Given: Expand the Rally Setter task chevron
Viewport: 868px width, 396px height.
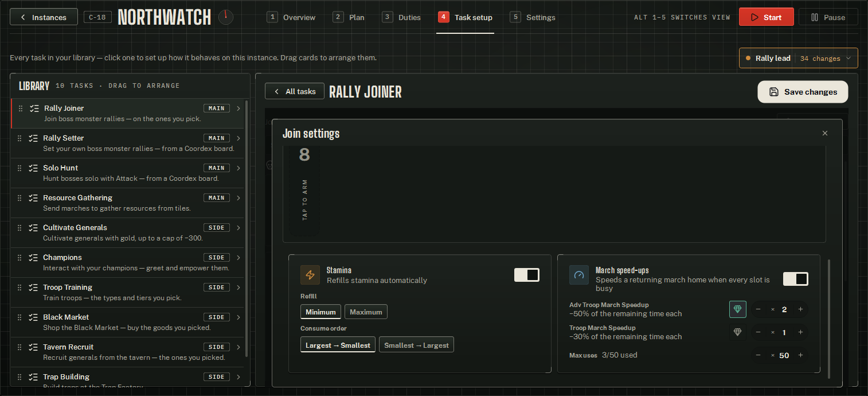Looking at the screenshot, I should 238,138.
